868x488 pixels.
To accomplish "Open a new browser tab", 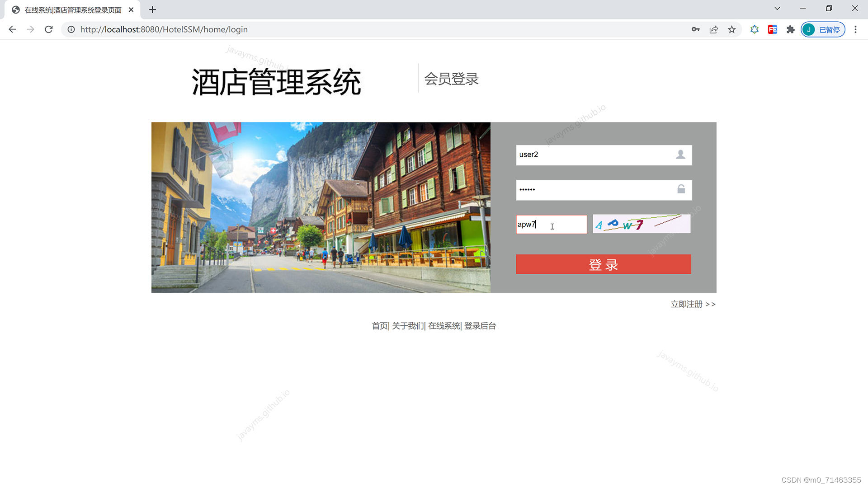I will coord(152,9).
